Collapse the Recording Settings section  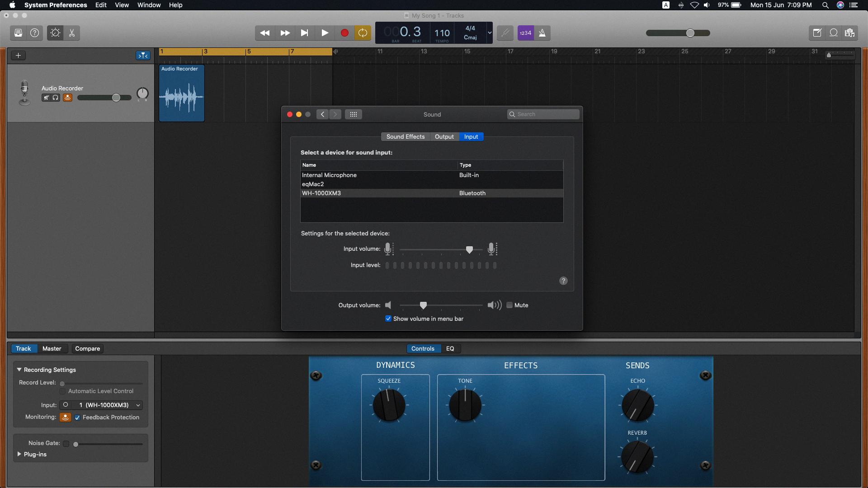(x=19, y=370)
